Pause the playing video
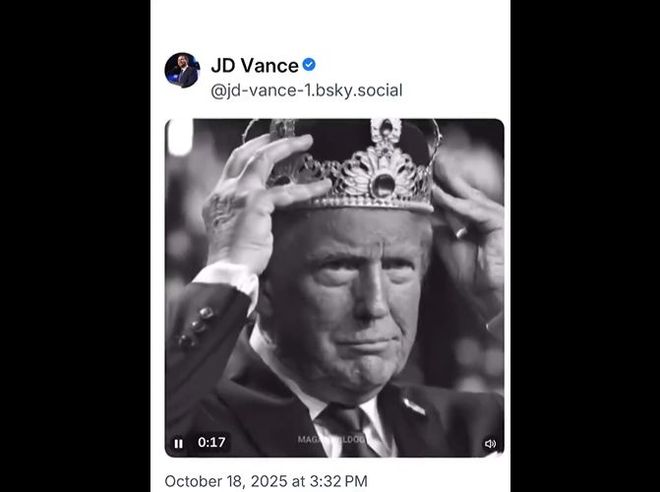Image resolution: width=660 pixels, height=492 pixels. 179,443
